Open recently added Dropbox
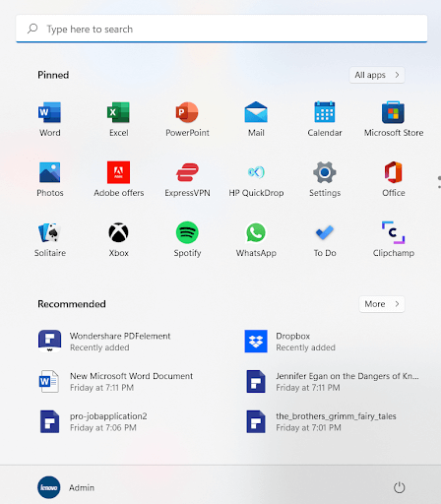This screenshot has width=441, height=504. pyautogui.click(x=290, y=342)
